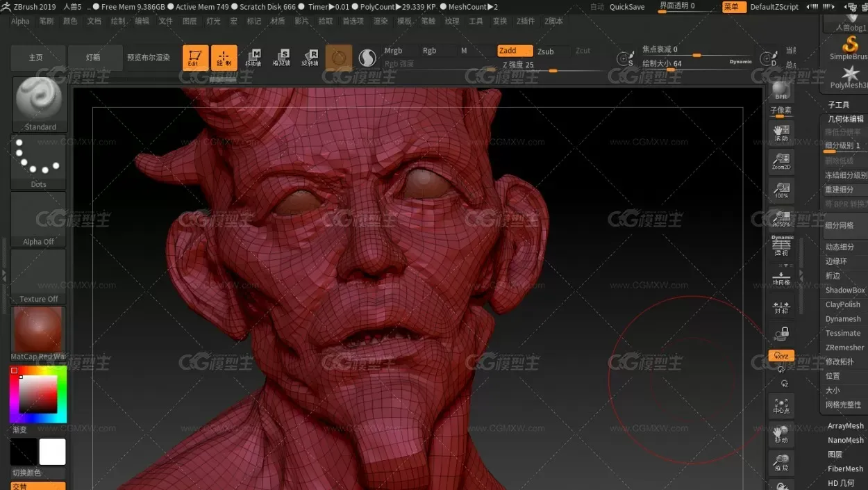Click the Scroll (滚动) hand icon

point(782,133)
